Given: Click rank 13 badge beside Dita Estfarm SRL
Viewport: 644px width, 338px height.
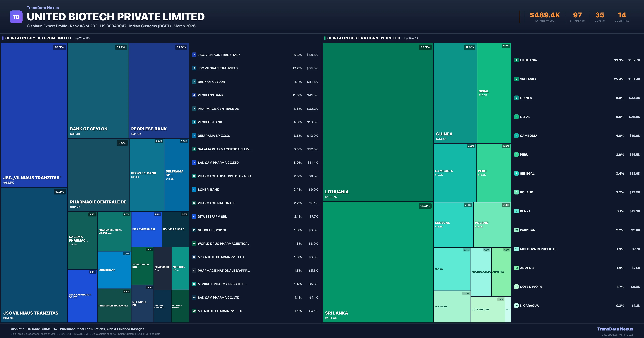Looking at the screenshot, I should pos(194,216).
